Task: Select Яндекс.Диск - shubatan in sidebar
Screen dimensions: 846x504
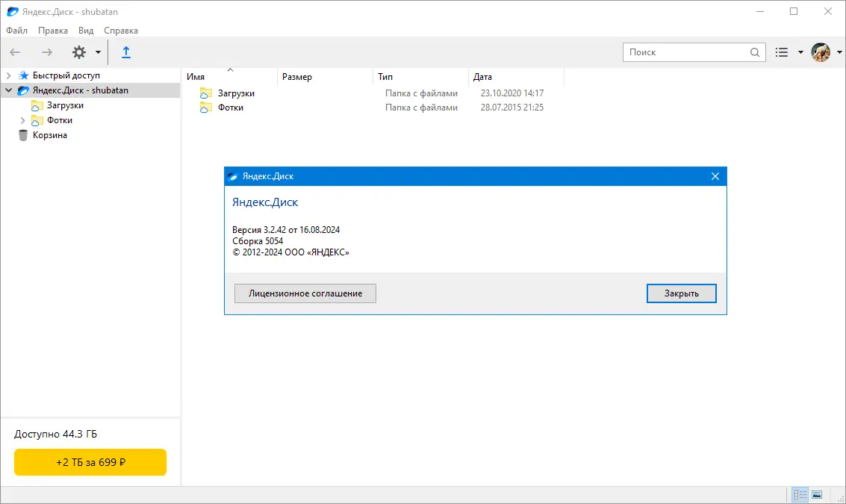Action: (81, 90)
